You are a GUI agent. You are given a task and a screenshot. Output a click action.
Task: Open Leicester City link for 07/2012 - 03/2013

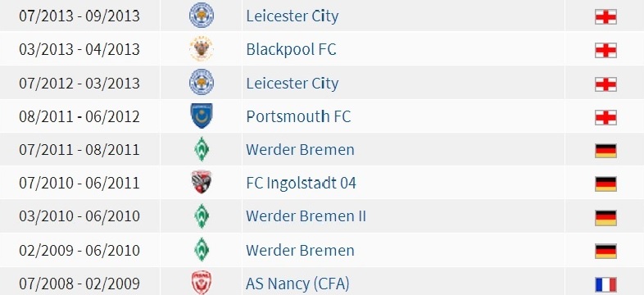coord(293,84)
